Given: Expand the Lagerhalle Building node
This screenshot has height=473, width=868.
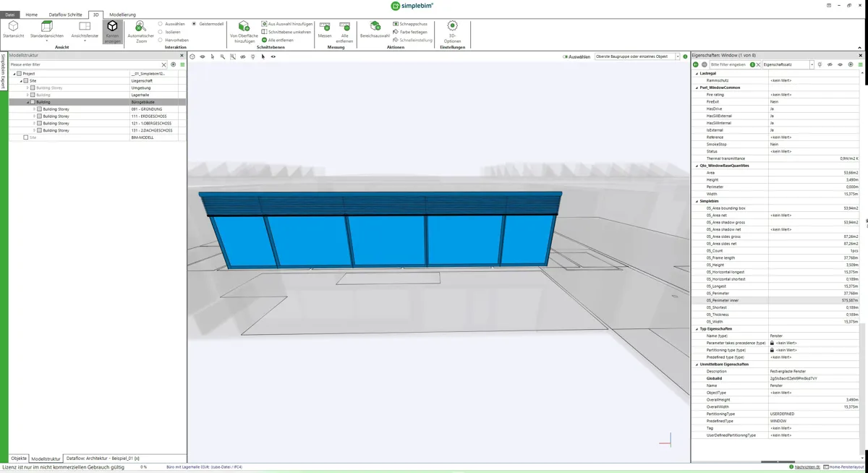Looking at the screenshot, I should point(27,95).
